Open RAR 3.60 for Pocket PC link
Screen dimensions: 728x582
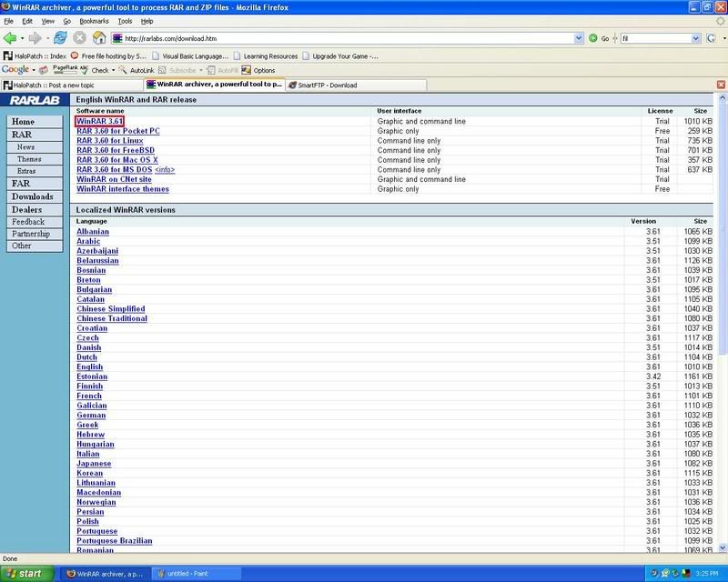tap(118, 131)
